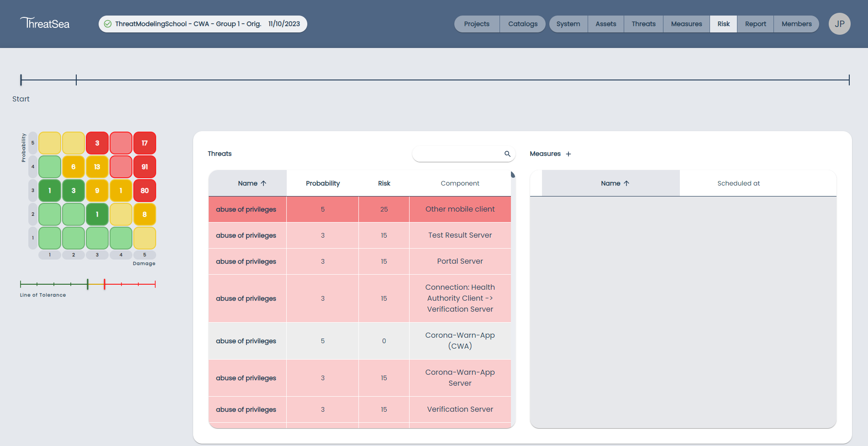Open the Members section
This screenshot has height=446, width=868.
tap(796, 24)
